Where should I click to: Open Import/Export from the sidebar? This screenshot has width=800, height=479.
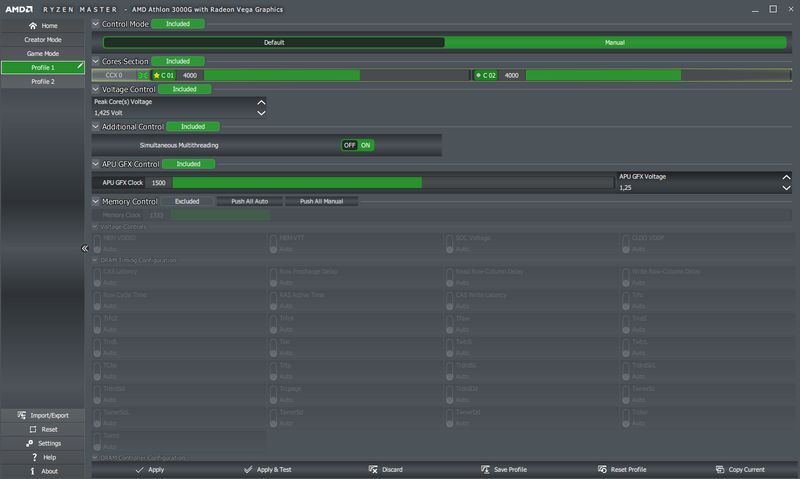pyautogui.click(x=43, y=415)
